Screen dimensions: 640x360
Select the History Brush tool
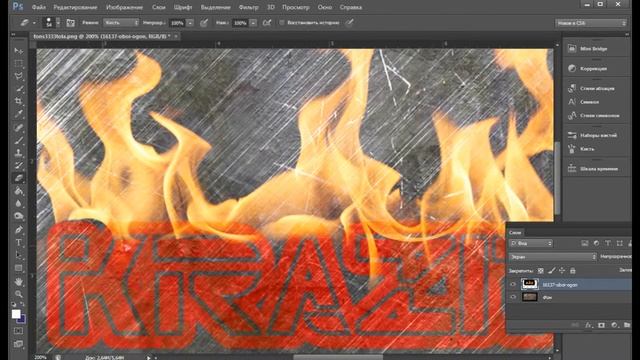click(18, 165)
